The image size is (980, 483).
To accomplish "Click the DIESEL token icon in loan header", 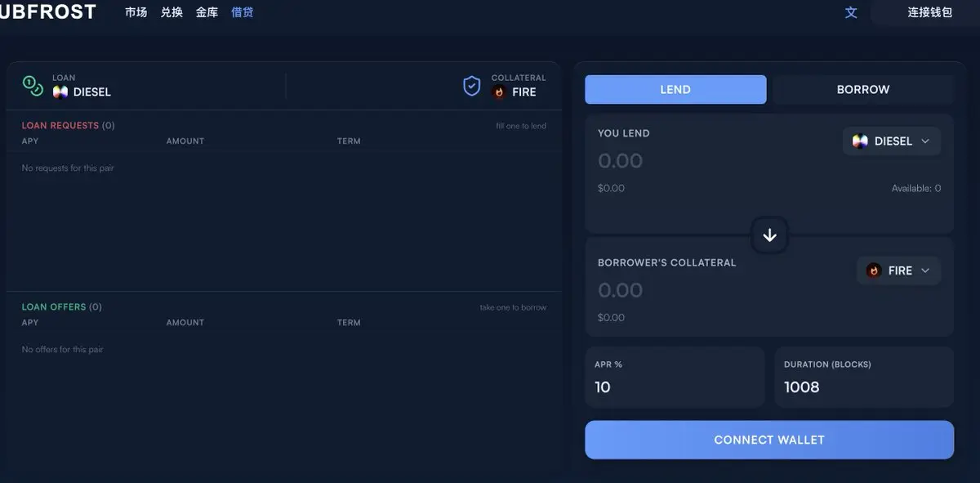I will tap(60, 92).
